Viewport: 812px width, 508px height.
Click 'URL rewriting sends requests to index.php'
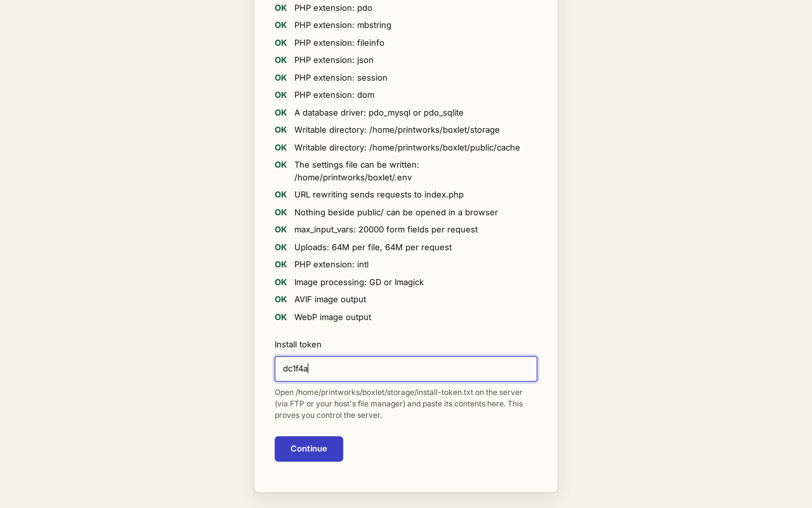[x=379, y=195]
